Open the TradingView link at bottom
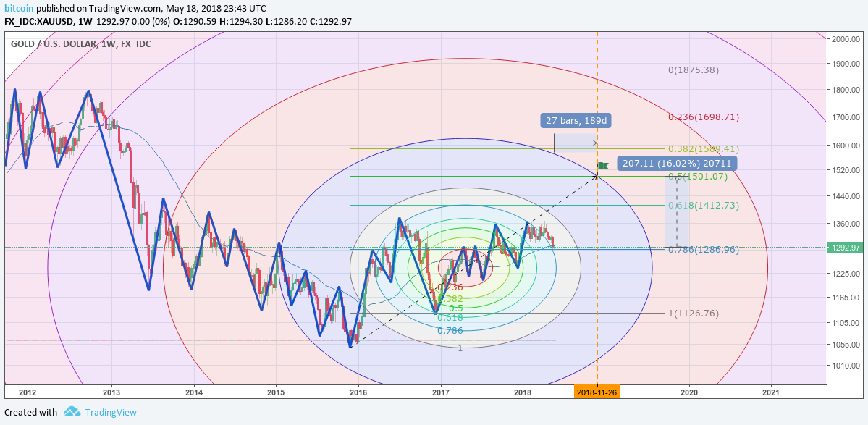The image size is (868, 425). click(111, 412)
